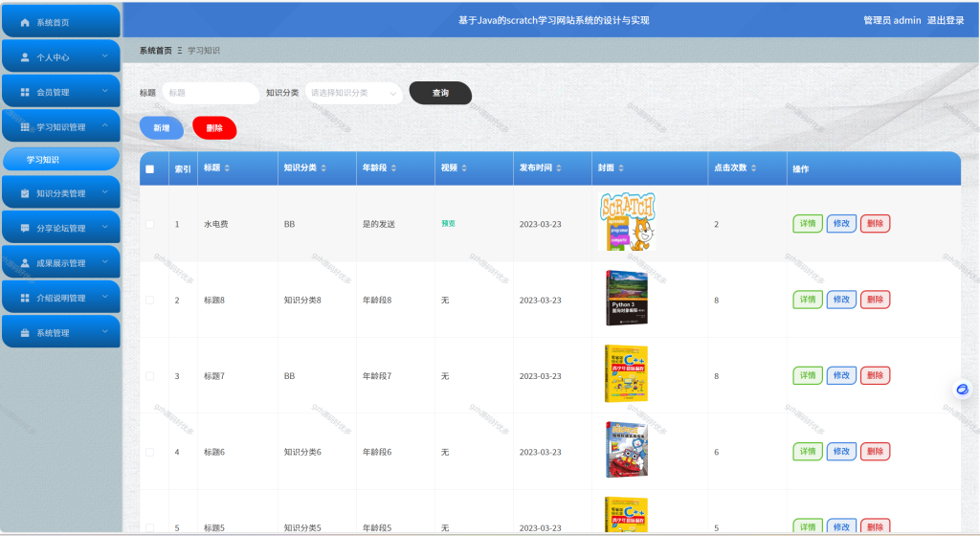980x536 pixels.
Task: Click 知识分类8 cell in row 2
Action: tap(302, 301)
